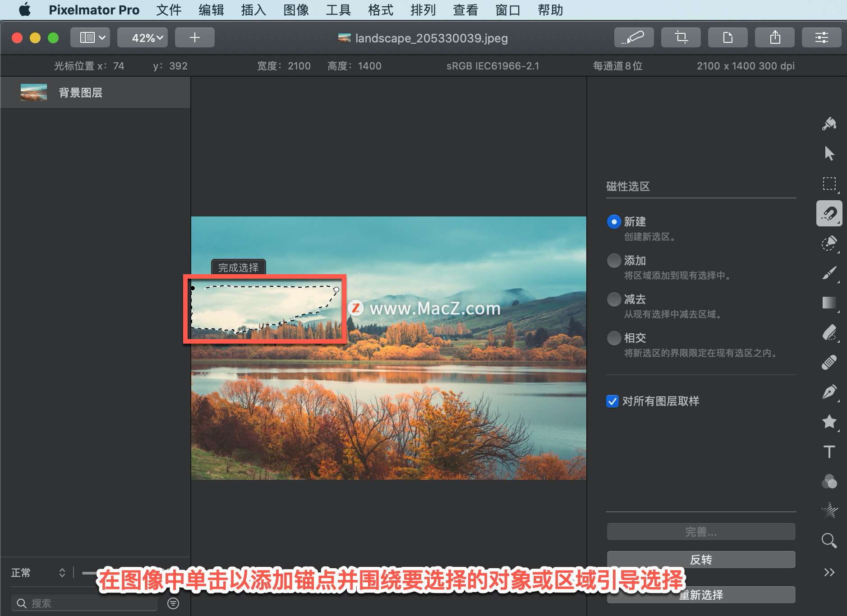Click the plus Add button
Image resolution: width=847 pixels, height=616 pixels.
pos(194,37)
